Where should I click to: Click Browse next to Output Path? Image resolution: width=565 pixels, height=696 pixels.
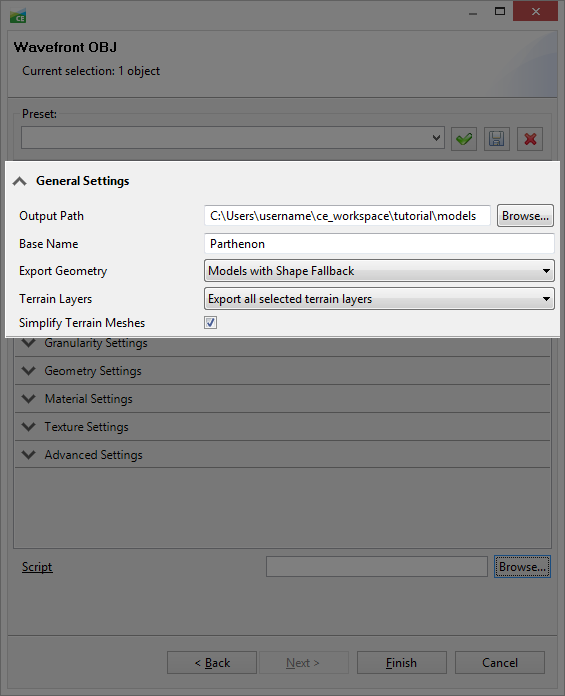point(525,216)
